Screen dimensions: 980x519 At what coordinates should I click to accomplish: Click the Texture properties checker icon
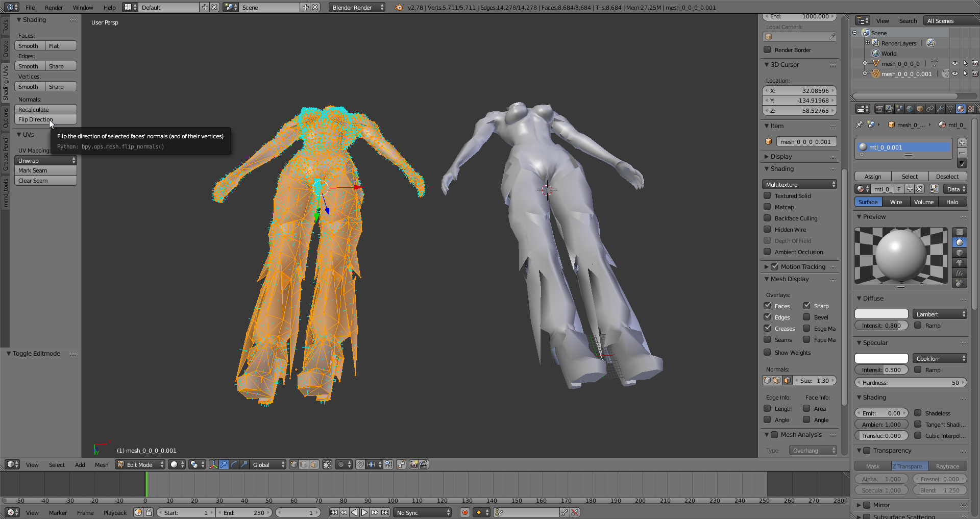(x=971, y=109)
